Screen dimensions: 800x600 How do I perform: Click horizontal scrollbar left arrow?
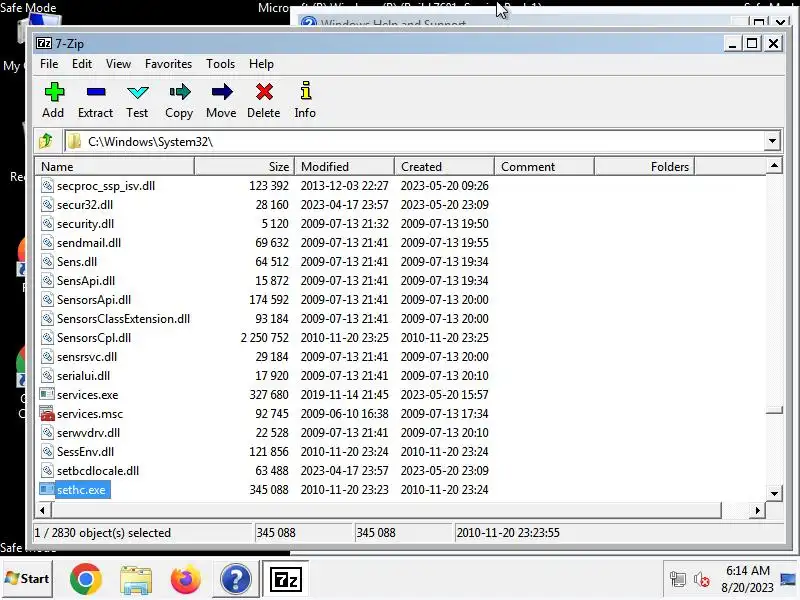tap(43, 510)
